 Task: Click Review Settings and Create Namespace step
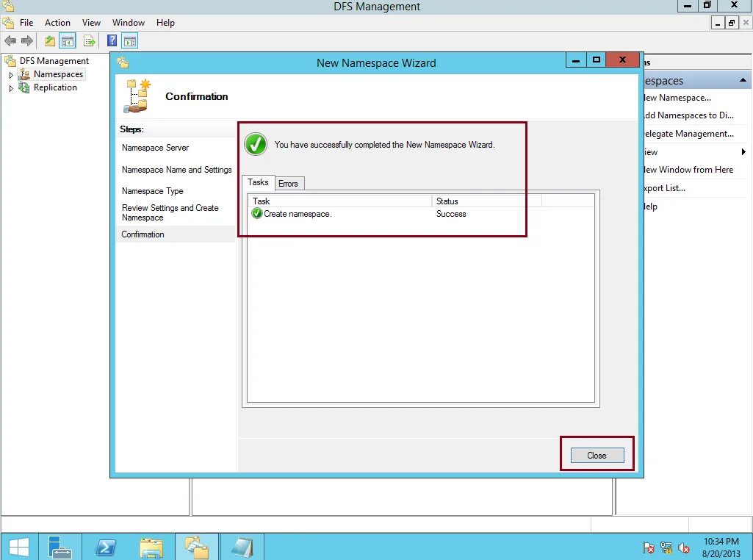[170, 212]
